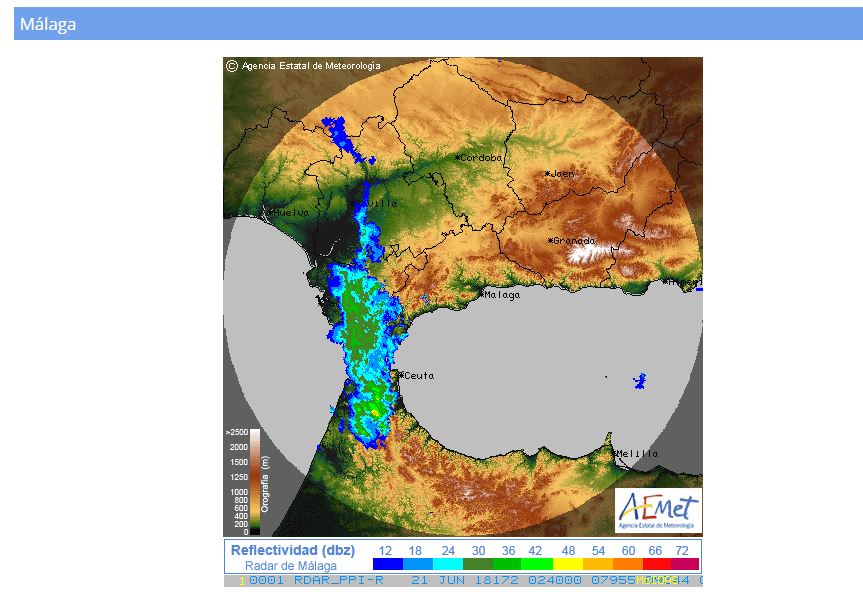This screenshot has height=596, width=863.
Task: Click the magenta 72 dbz color swatch
Action: click(685, 564)
